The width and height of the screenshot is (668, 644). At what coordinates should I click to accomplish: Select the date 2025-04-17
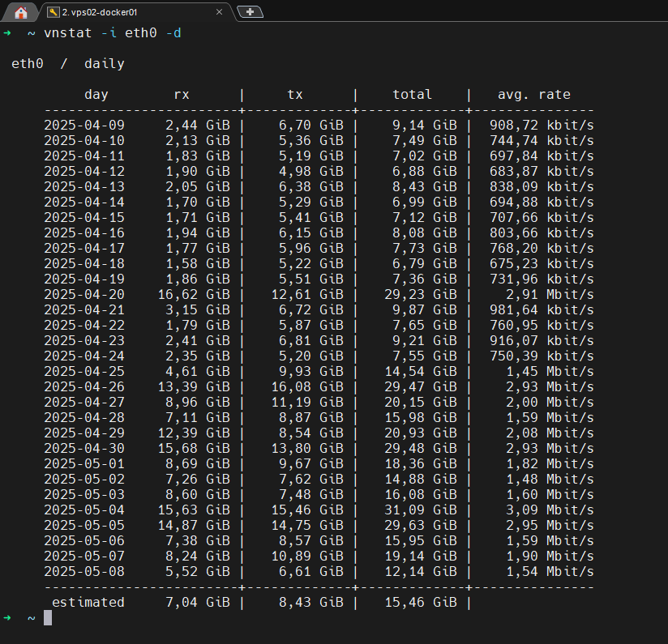click(84, 248)
